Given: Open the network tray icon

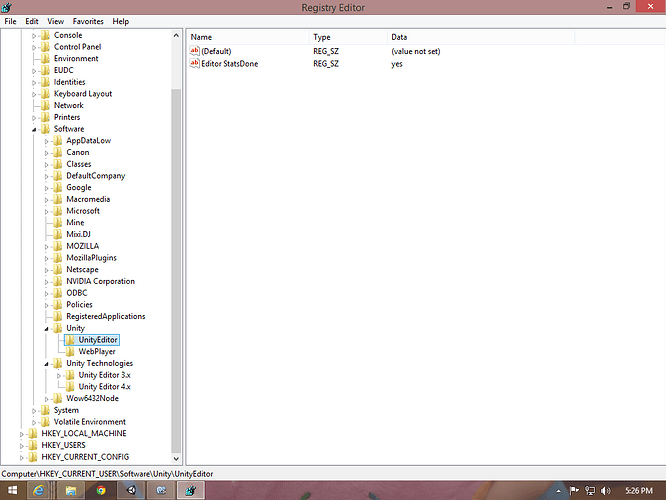Looking at the screenshot, I should tap(590, 491).
